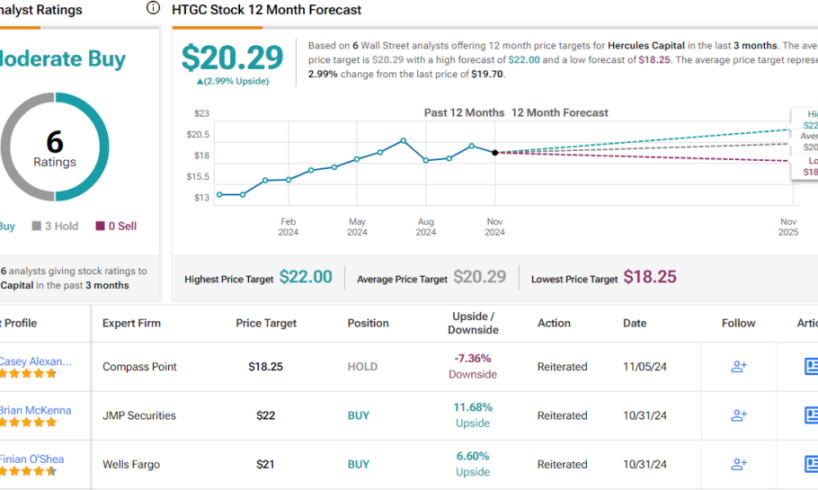Viewport: 818px width, 490px height.
Task: Click the Nov 2024 black chart point
Action: [495, 153]
